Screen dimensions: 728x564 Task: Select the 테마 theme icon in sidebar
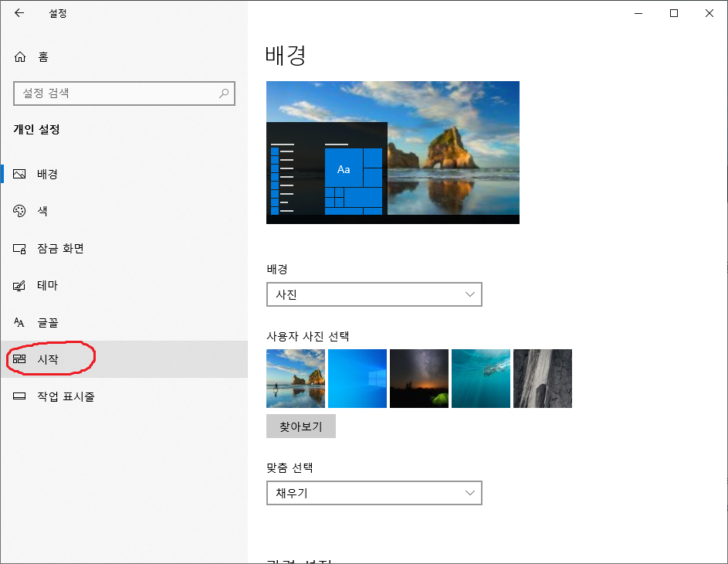point(20,286)
